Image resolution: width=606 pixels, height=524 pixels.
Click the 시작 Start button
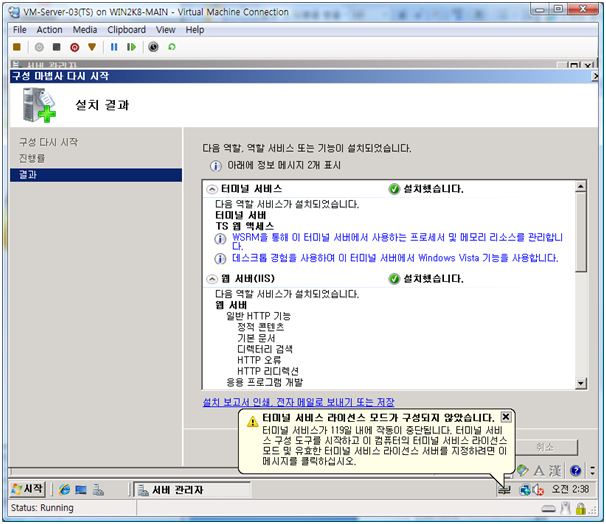click(27, 489)
